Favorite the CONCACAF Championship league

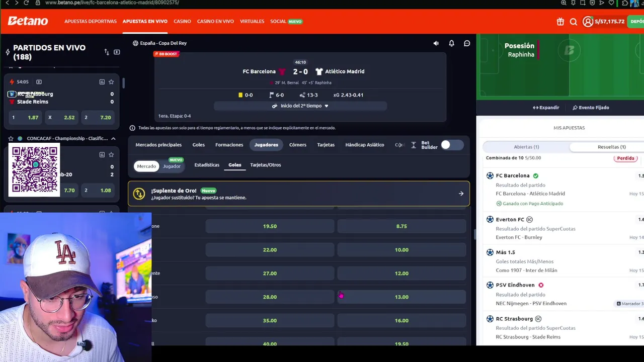(x=11, y=139)
